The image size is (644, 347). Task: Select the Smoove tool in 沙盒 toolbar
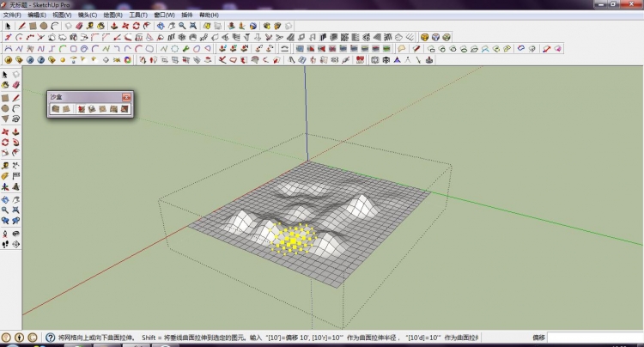click(82, 109)
